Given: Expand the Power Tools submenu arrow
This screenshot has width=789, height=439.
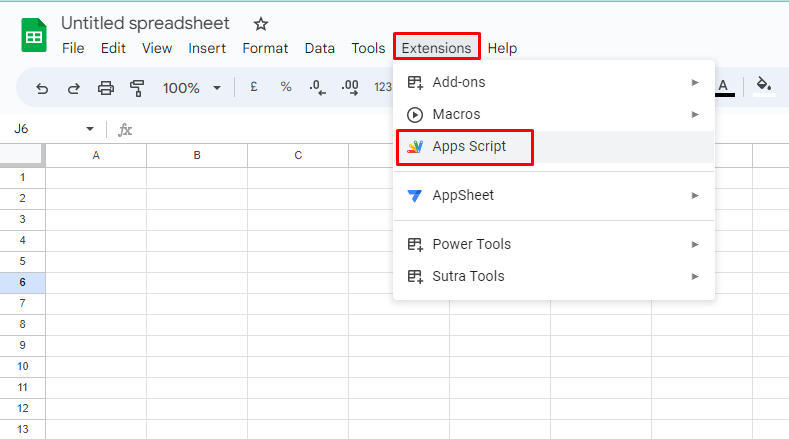Looking at the screenshot, I should (x=695, y=245).
